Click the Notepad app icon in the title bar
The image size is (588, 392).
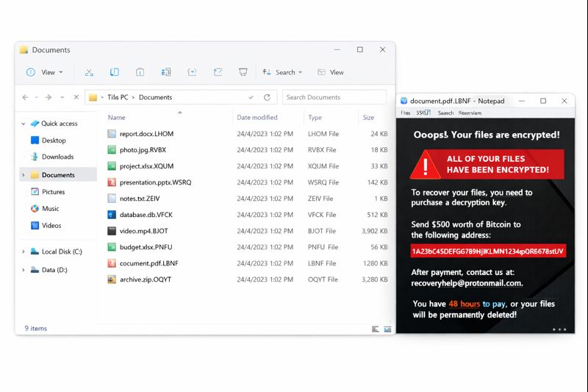coord(404,101)
